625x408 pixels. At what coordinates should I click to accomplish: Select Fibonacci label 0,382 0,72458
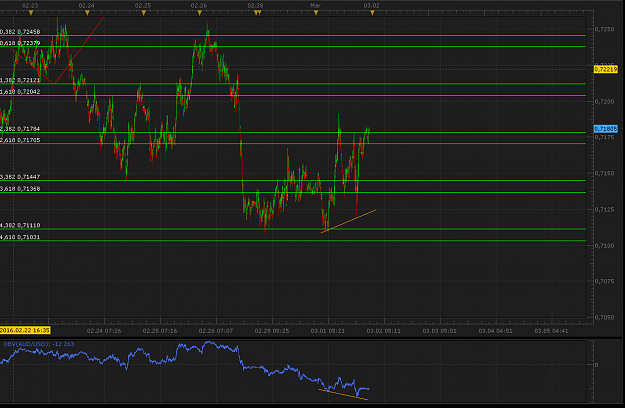[20, 31]
